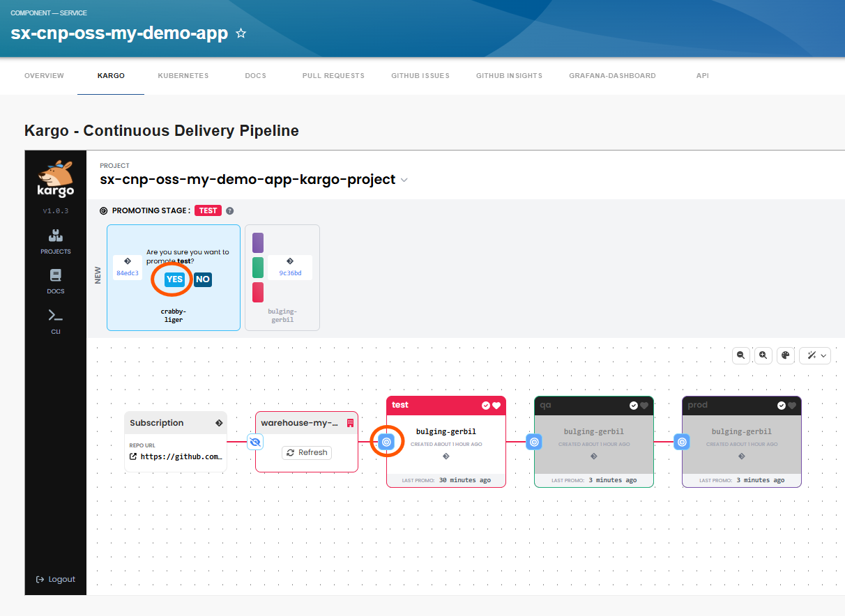845x616 pixels.
Task: Expand the project name dropdown
Action: tap(403, 180)
